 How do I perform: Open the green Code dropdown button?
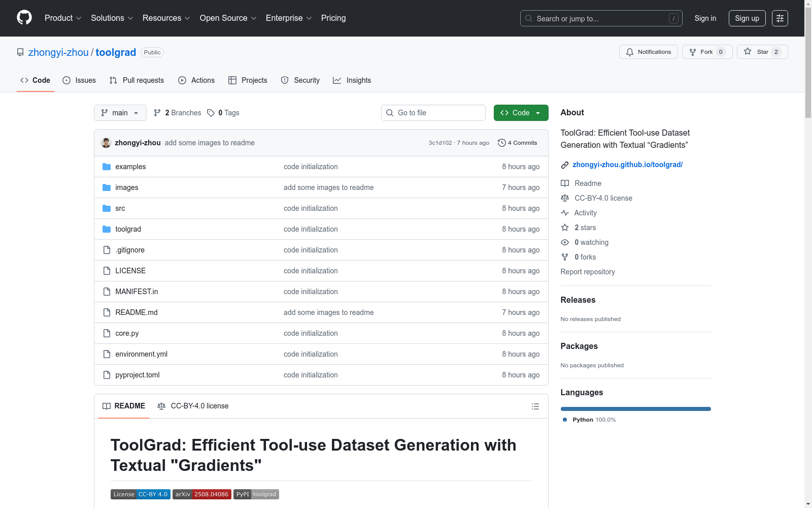[521, 113]
